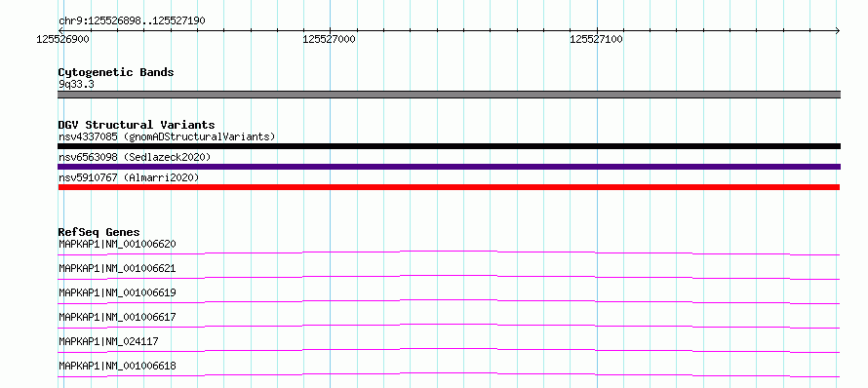The image size is (868, 388).
Task: Click the nsv6563098 (Sedlazeck2020) label
Action: click(x=135, y=157)
